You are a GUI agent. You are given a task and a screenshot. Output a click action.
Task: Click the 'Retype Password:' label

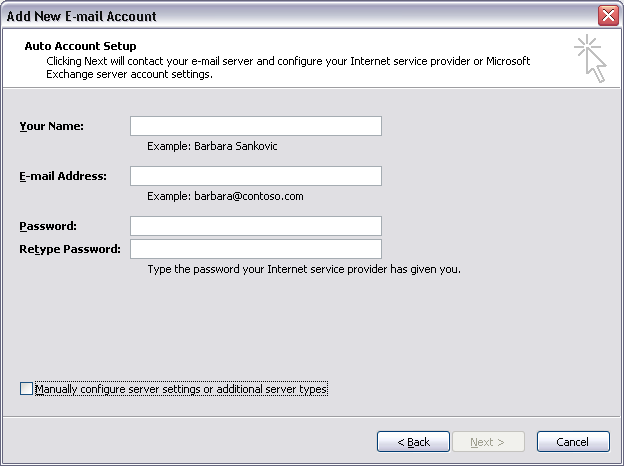(70, 249)
